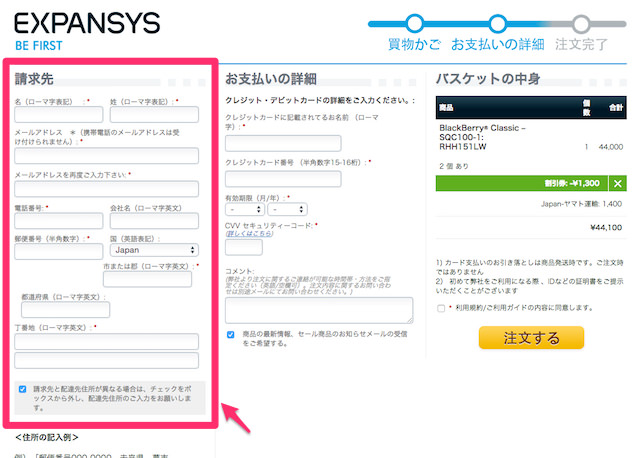Click the 住所の記入例 heading
Viewport: 640px width, 458px height.
coord(47,438)
